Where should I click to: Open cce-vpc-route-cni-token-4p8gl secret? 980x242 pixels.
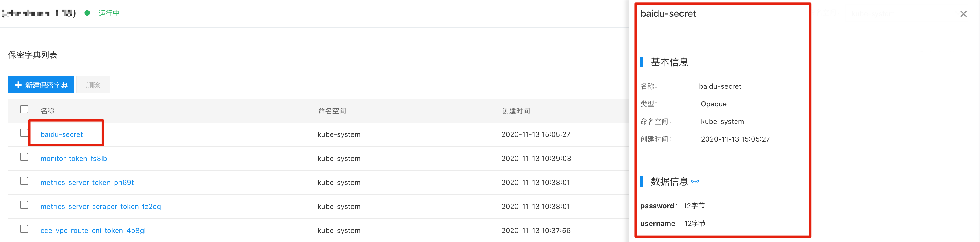(93, 230)
